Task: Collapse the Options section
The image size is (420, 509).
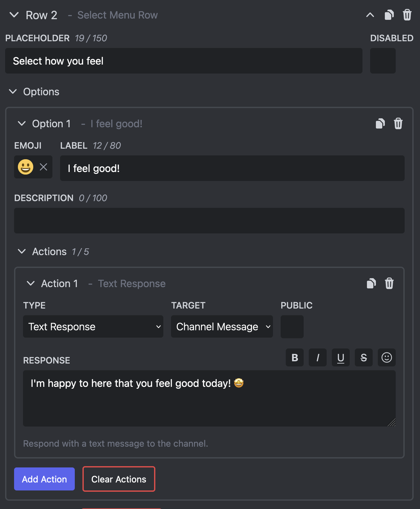Action: coord(13,92)
